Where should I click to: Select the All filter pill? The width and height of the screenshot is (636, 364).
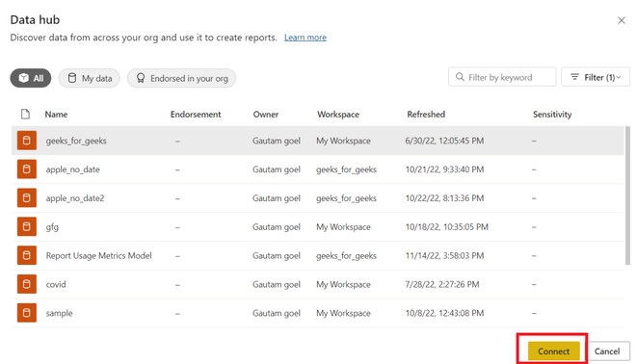click(x=31, y=78)
